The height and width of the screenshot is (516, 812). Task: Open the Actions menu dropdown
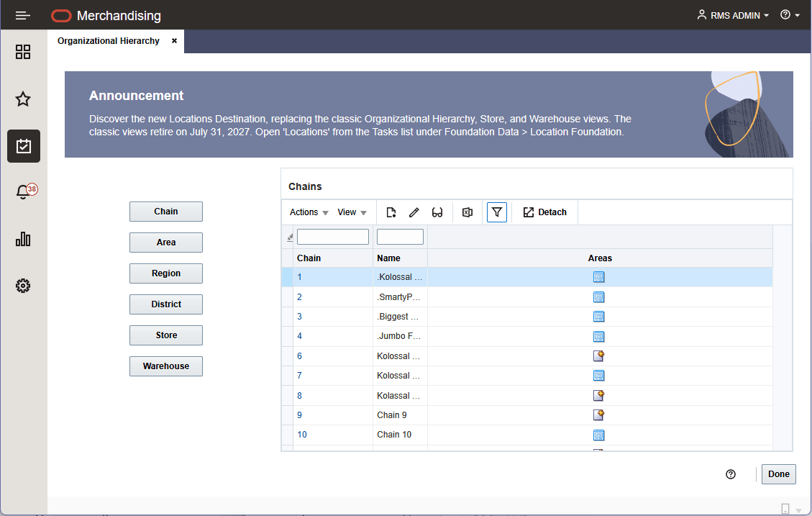309,212
